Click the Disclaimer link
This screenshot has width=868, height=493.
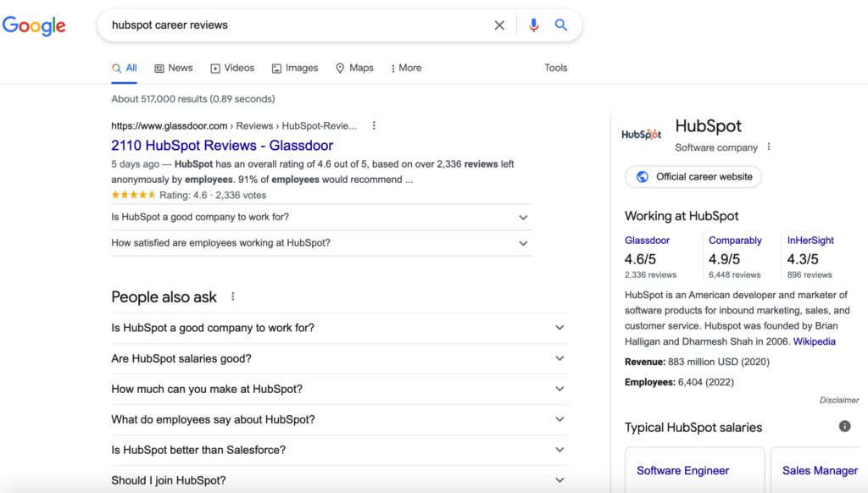click(x=839, y=400)
